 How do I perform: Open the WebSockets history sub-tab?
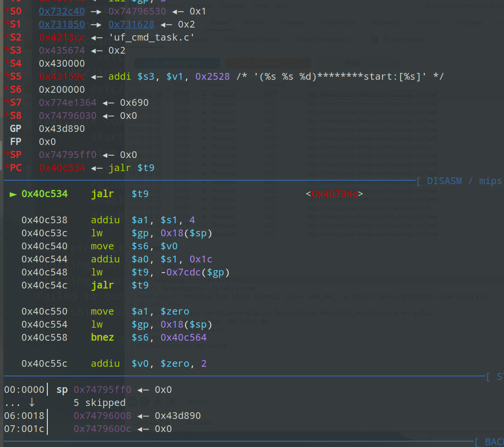pyautogui.click(x=253, y=40)
